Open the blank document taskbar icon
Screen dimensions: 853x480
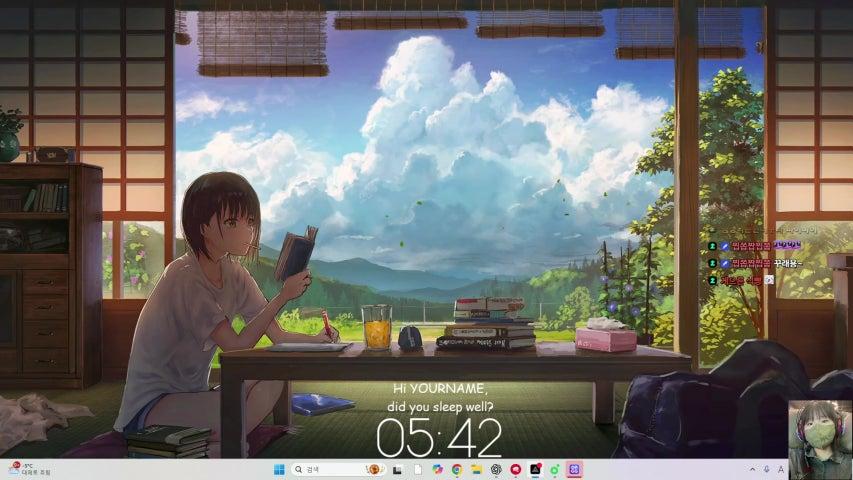pos(417,470)
